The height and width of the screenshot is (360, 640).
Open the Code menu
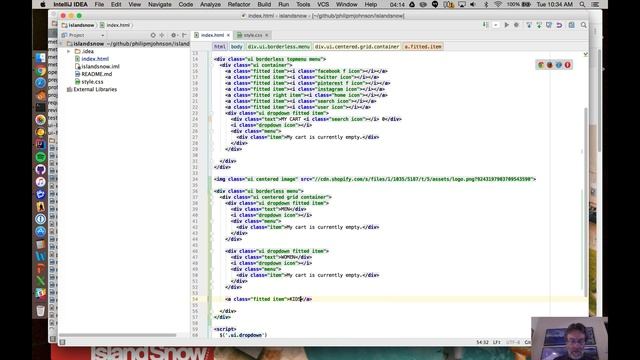pos(186,4)
